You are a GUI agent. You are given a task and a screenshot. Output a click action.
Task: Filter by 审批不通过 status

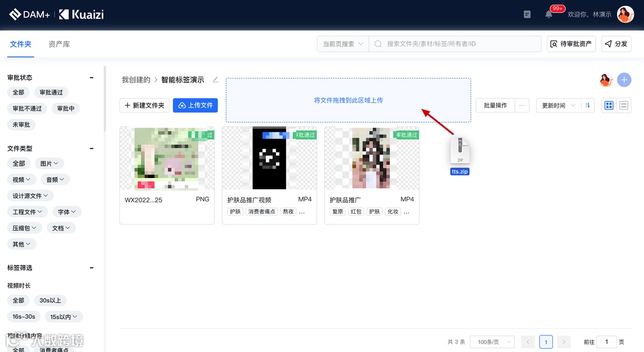point(27,108)
